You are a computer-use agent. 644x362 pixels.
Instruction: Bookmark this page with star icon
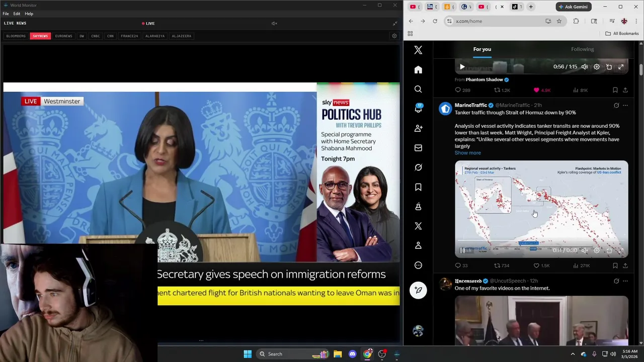click(x=559, y=21)
